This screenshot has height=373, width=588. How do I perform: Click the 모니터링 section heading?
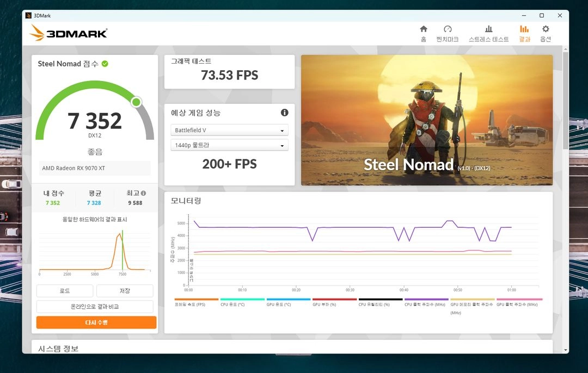[x=186, y=201]
